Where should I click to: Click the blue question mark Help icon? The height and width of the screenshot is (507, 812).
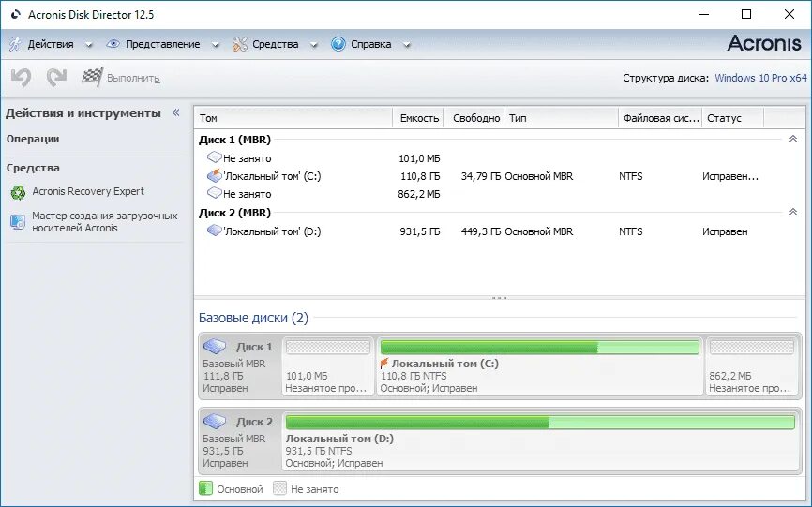338,44
